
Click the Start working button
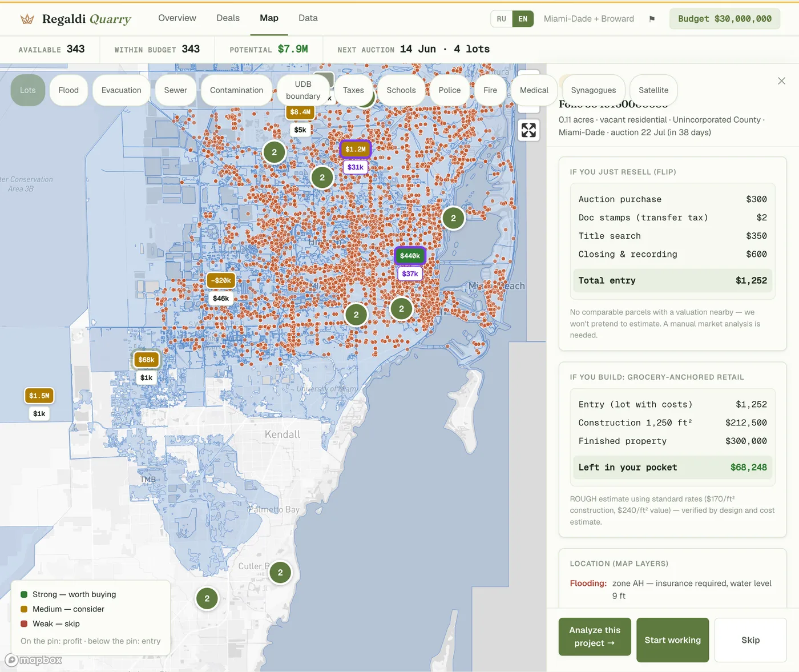672,640
